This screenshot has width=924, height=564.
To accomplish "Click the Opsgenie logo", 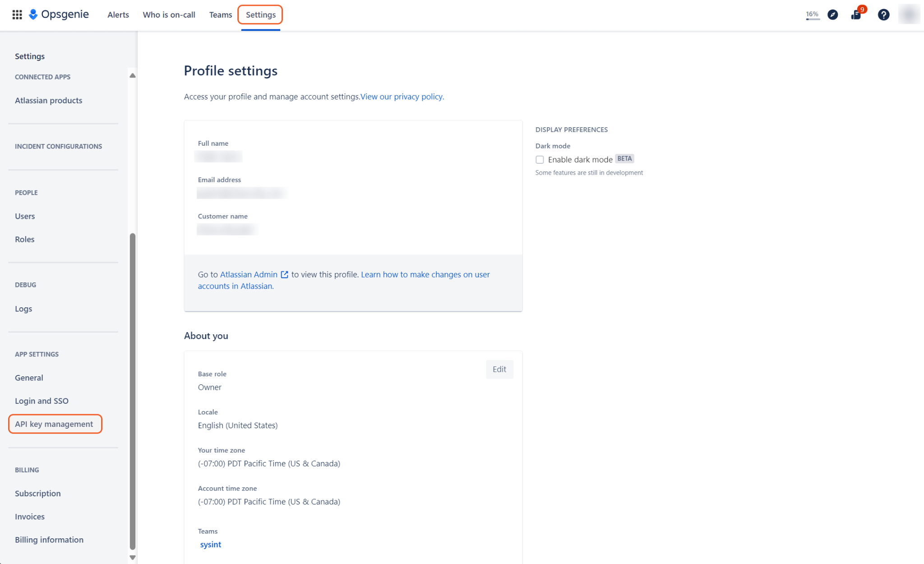I will (59, 14).
